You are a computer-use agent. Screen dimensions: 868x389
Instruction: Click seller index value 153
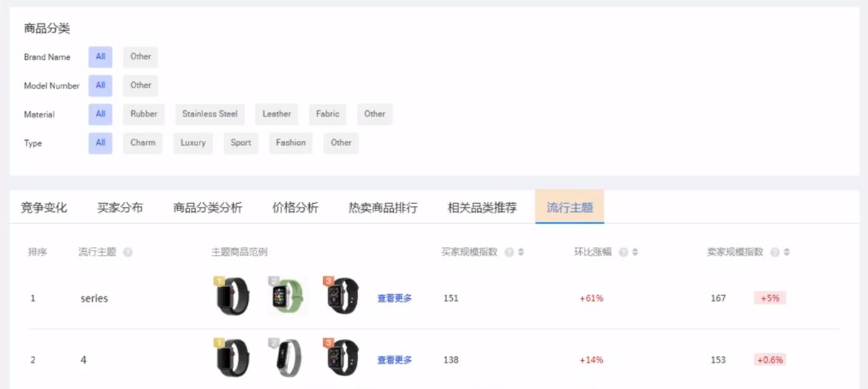tap(718, 360)
